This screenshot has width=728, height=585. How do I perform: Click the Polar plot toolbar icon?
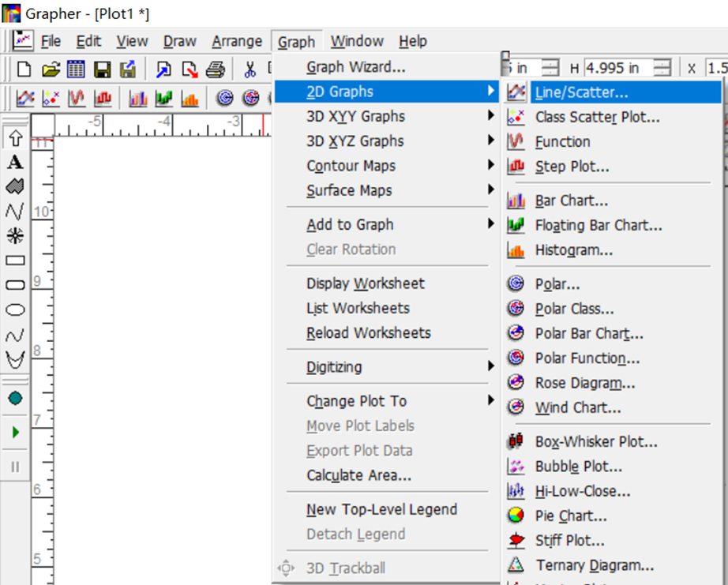tap(225, 98)
